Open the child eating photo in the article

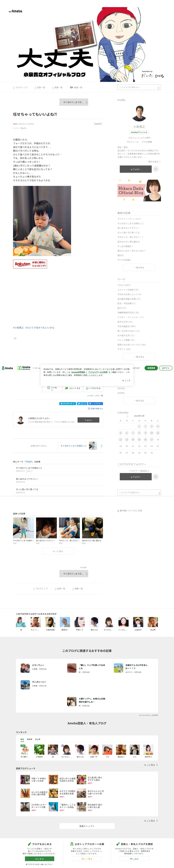[42, 221]
